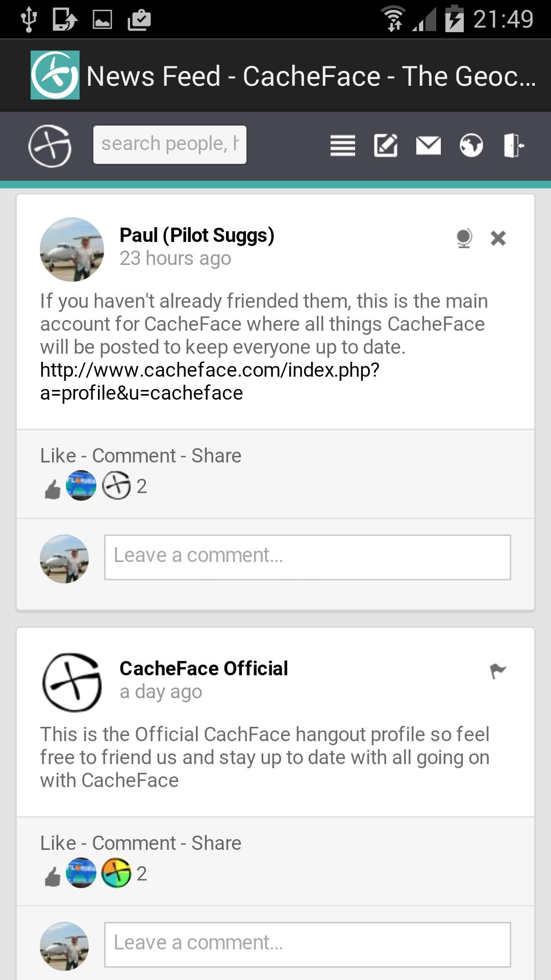Screen dimensions: 551x980
Task: Click the search people input field
Action: point(169,143)
